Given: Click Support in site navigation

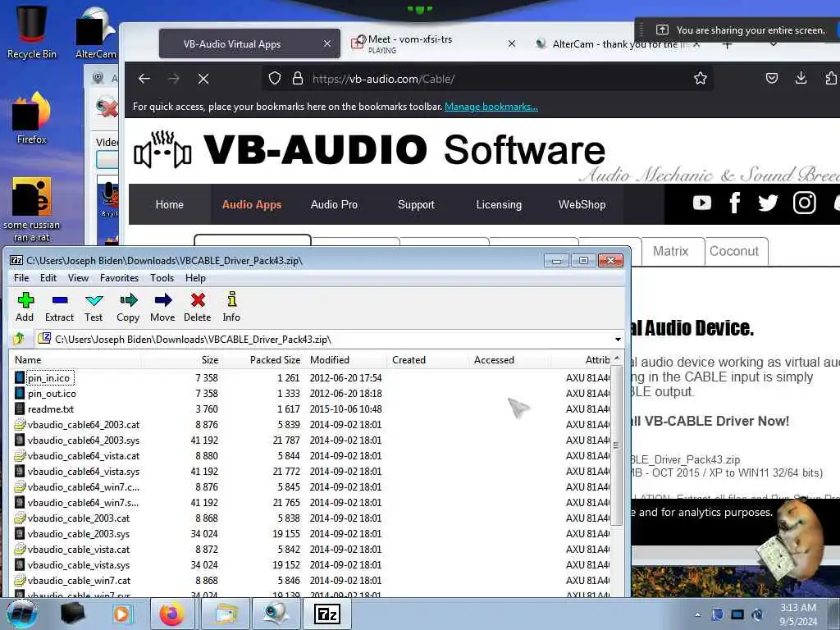Looking at the screenshot, I should 416,204.
